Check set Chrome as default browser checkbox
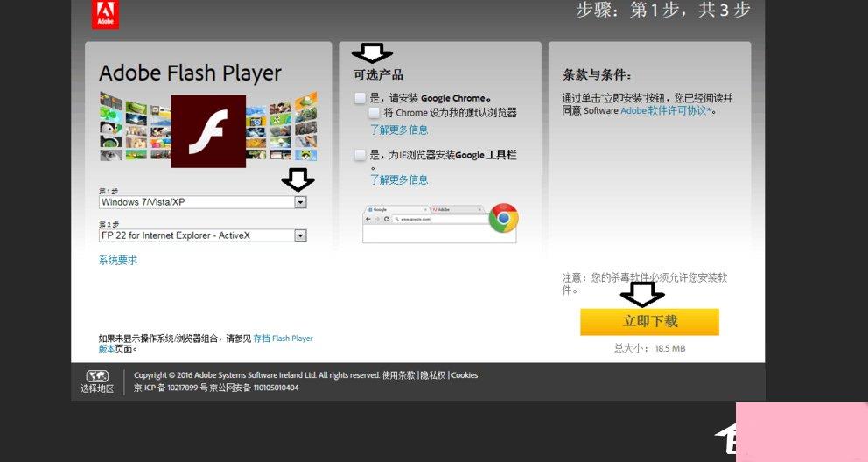Image resolution: width=868 pixels, height=462 pixels. click(374, 113)
